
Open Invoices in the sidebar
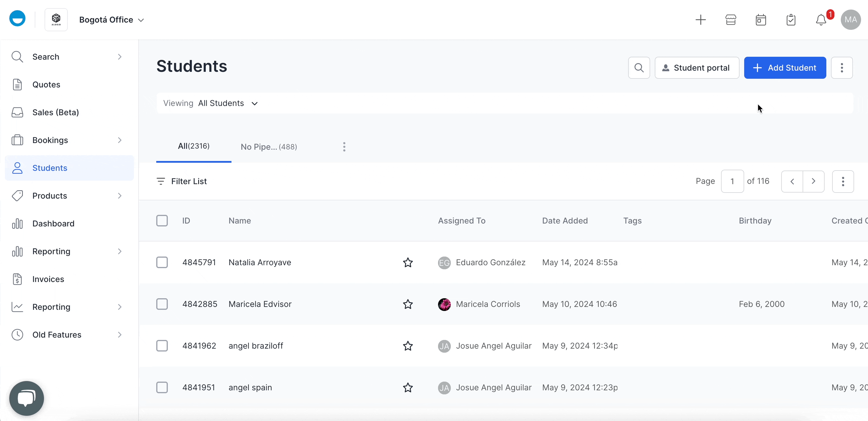click(48, 279)
